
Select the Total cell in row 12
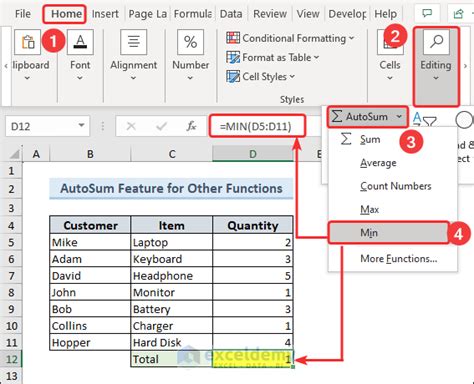pyautogui.click(x=172, y=359)
